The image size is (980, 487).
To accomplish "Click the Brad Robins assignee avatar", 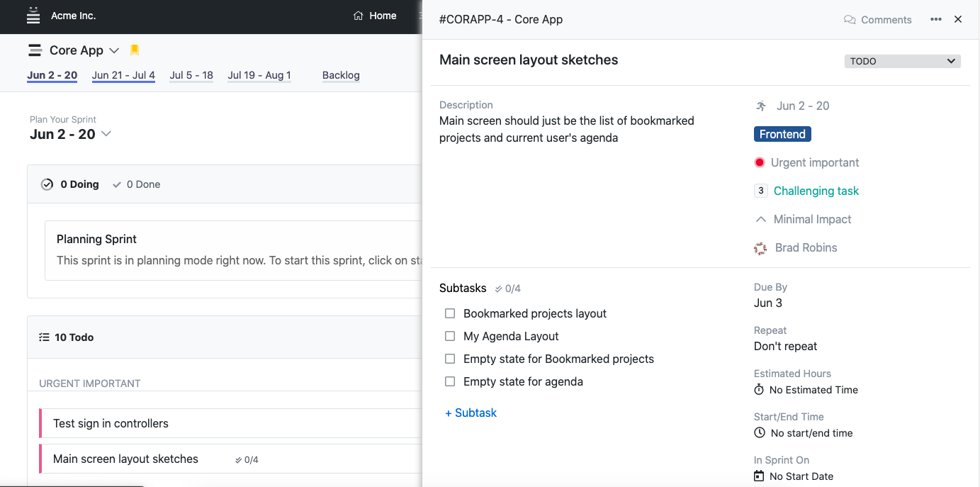I will (760, 248).
